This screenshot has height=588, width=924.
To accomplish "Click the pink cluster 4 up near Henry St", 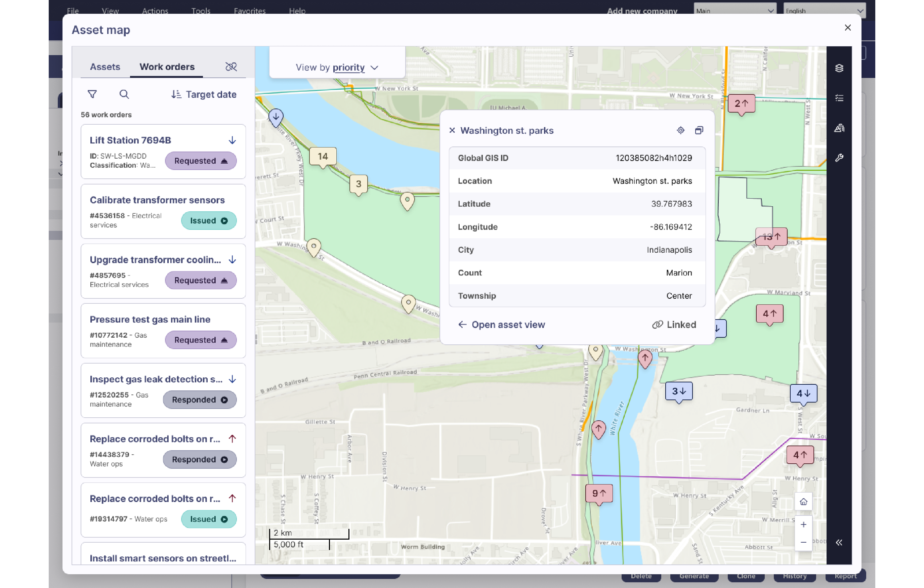I will pos(800,455).
